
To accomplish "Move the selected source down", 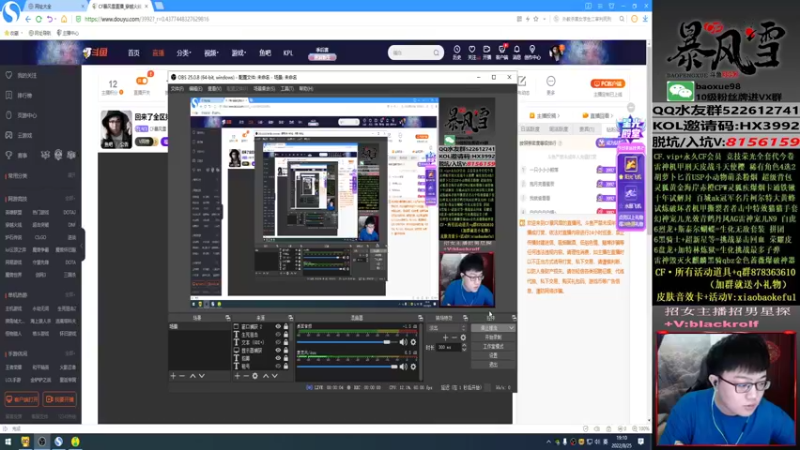I will point(275,376).
